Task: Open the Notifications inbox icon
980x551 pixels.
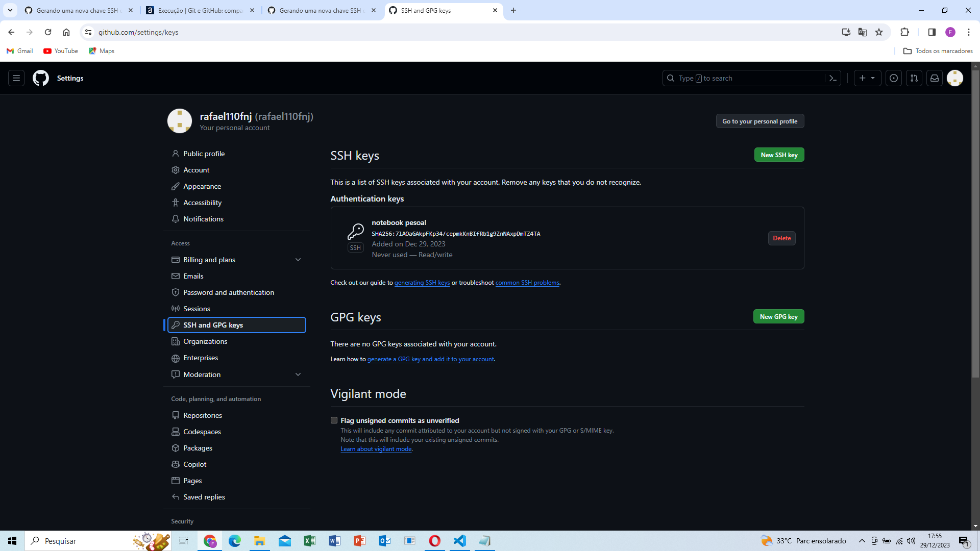Action: tap(935, 78)
